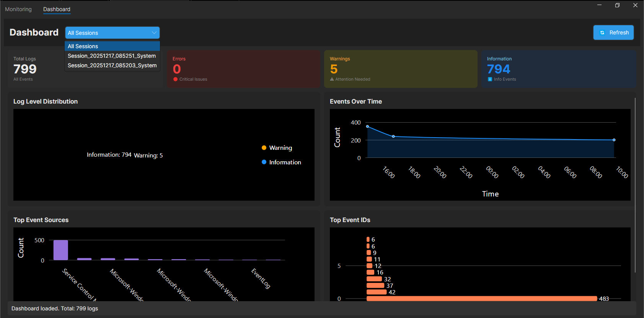Choose Session_20251217_085203_System from the list

click(112, 65)
